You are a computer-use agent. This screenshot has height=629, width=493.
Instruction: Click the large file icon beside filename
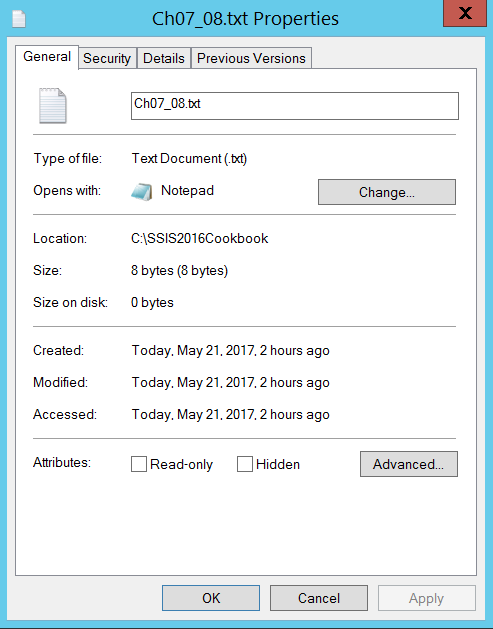(53, 106)
